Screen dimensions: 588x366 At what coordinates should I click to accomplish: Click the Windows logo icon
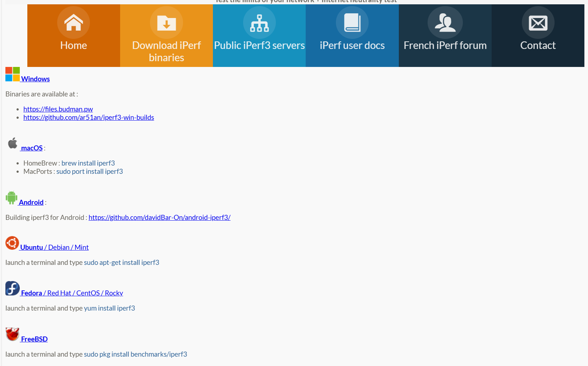tap(13, 74)
